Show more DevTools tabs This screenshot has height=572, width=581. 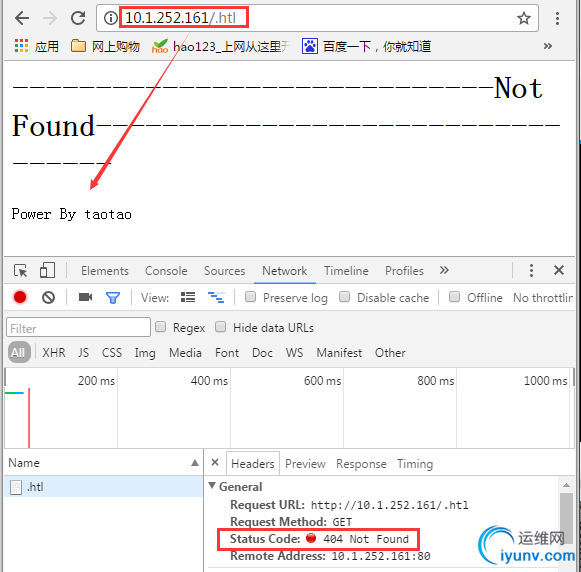tap(444, 270)
